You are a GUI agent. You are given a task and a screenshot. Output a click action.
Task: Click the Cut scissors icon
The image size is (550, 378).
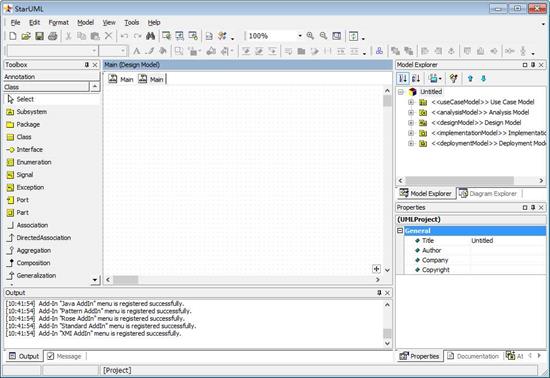(x=68, y=36)
